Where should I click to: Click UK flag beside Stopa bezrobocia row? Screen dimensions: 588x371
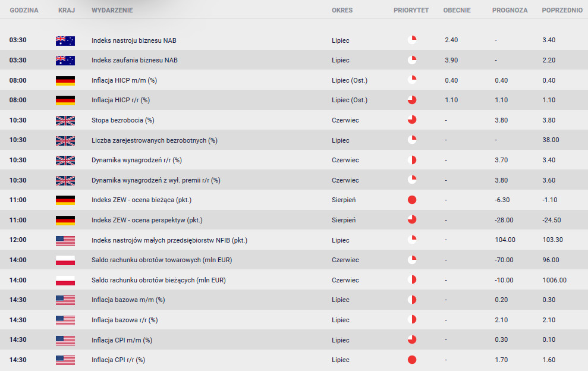point(65,120)
